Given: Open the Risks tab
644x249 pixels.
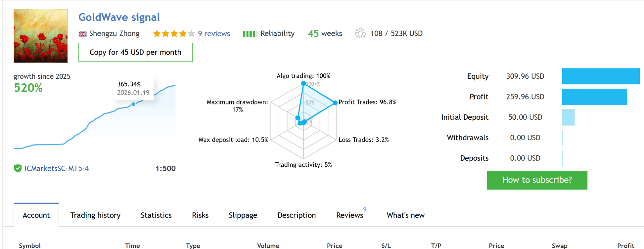Looking at the screenshot, I should [x=200, y=215].
